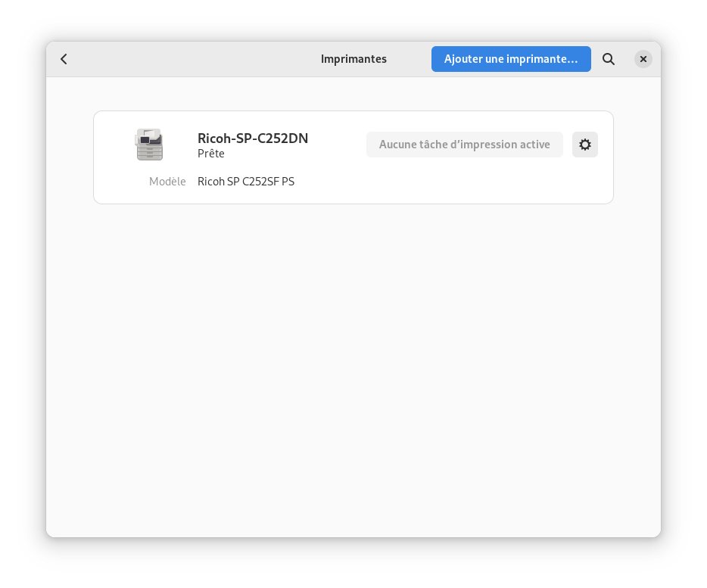Click the Imprimantes header title
Image resolution: width=707 pixels, height=588 pixels.
353,59
